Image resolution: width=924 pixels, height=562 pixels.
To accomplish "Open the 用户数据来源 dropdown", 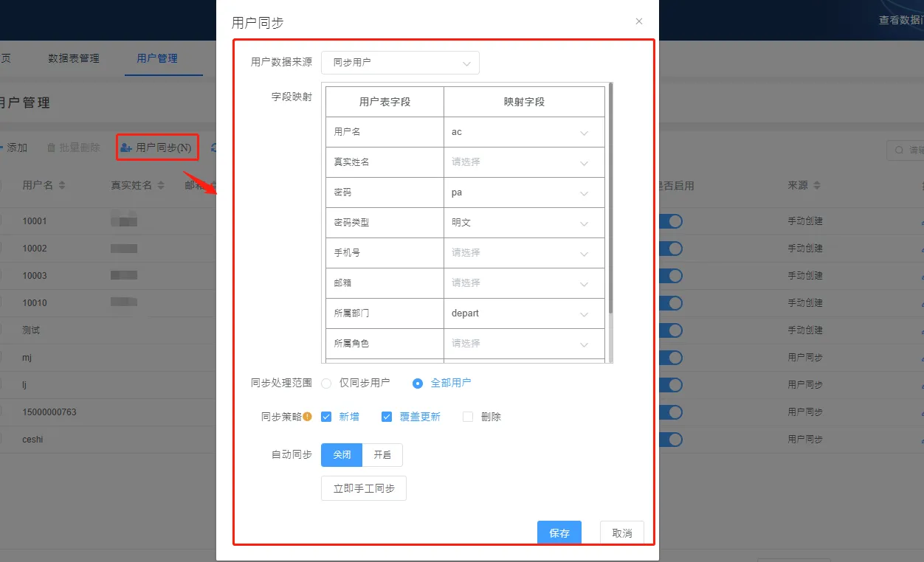I will point(400,63).
